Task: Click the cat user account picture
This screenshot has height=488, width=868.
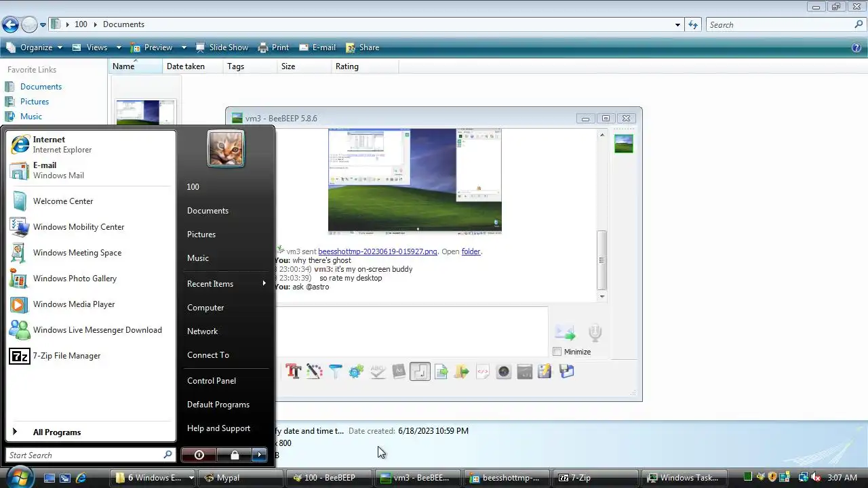Action: [x=226, y=148]
